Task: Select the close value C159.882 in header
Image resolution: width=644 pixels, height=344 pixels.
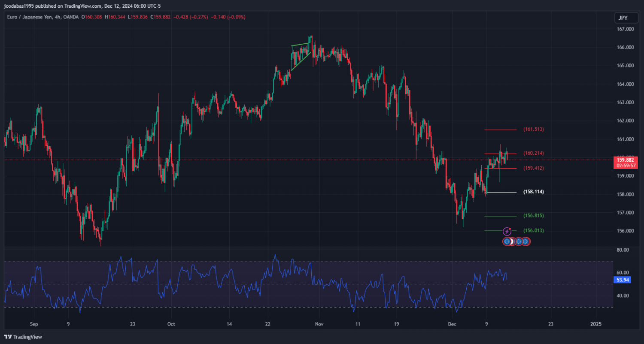Action: click(161, 17)
